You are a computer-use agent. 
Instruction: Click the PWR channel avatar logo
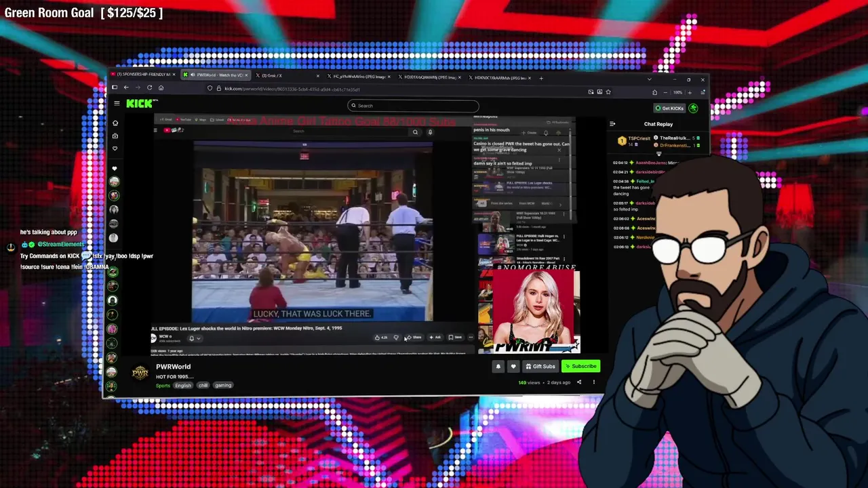click(x=140, y=372)
